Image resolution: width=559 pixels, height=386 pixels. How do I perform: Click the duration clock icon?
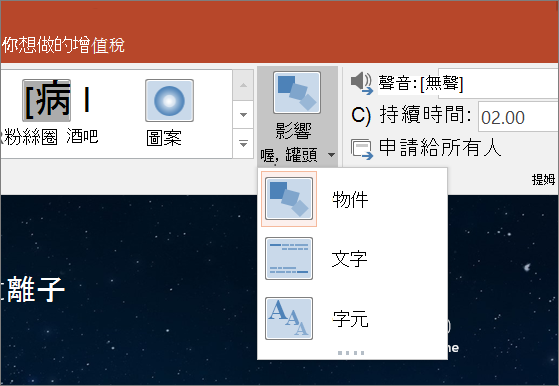[x=361, y=115]
